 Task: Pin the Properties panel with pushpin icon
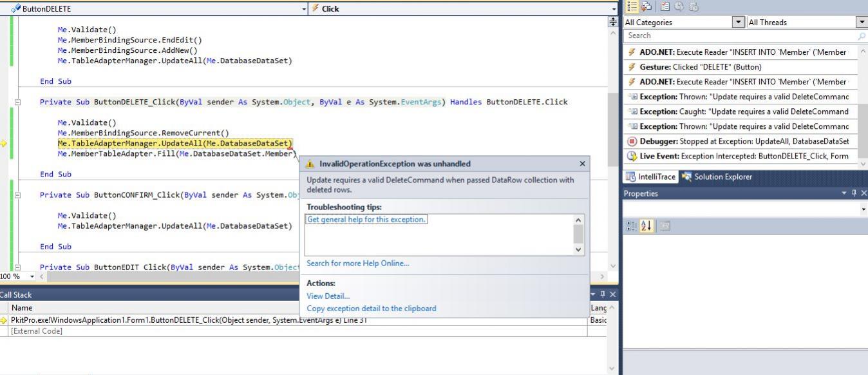(x=854, y=193)
